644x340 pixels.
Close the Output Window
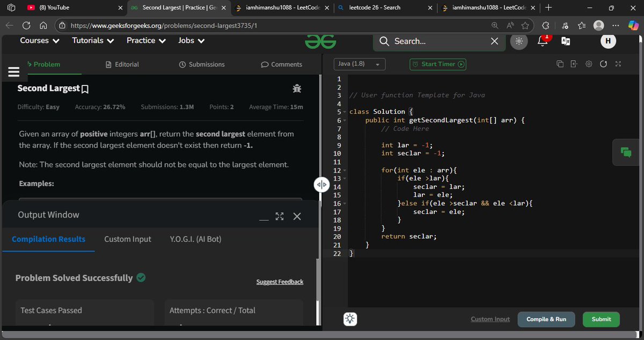(297, 216)
